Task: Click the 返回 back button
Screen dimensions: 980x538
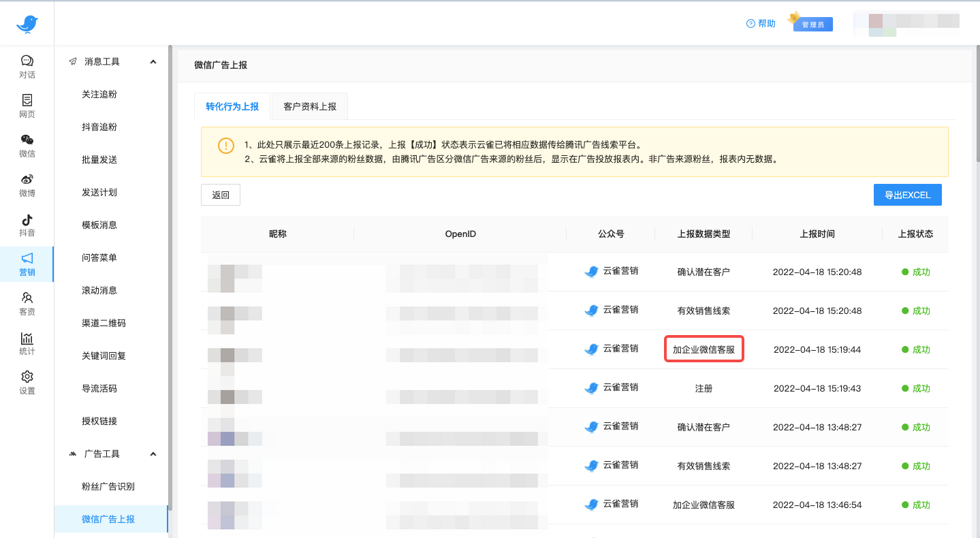Action: click(220, 194)
